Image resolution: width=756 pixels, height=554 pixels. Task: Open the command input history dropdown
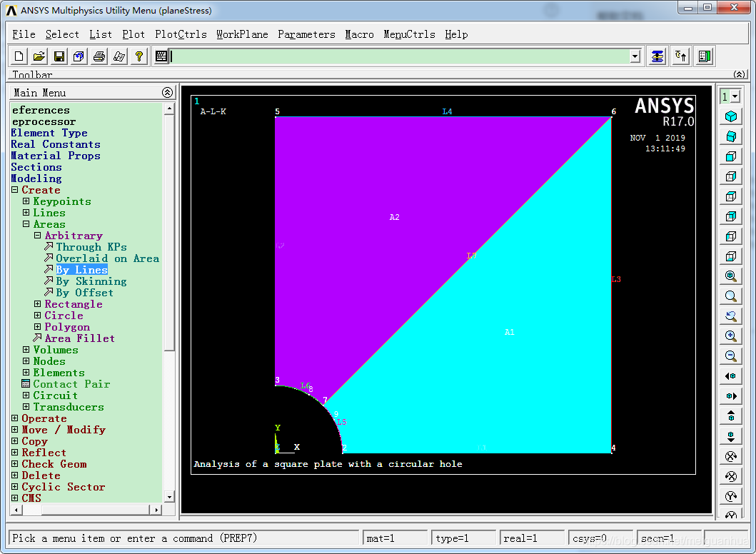point(635,56)
